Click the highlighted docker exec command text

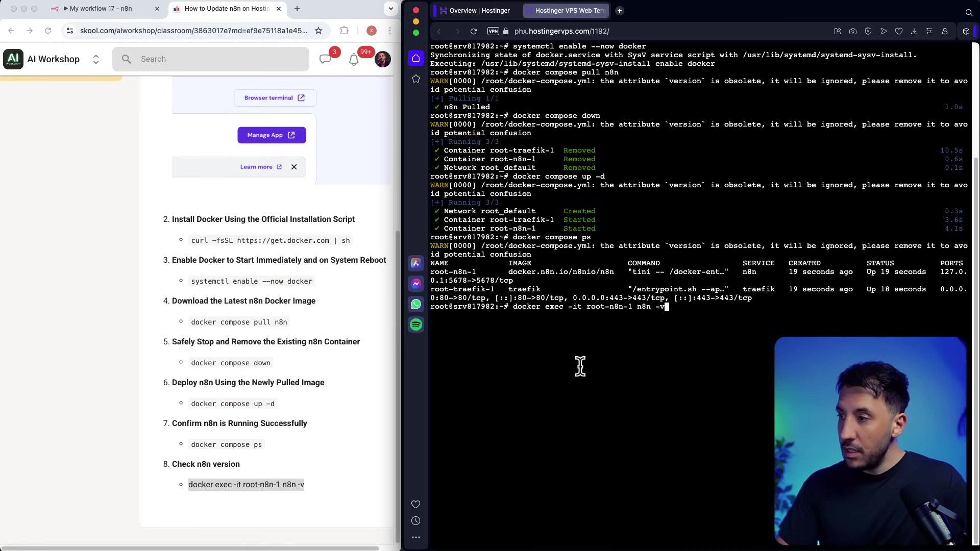pos(246,485)
